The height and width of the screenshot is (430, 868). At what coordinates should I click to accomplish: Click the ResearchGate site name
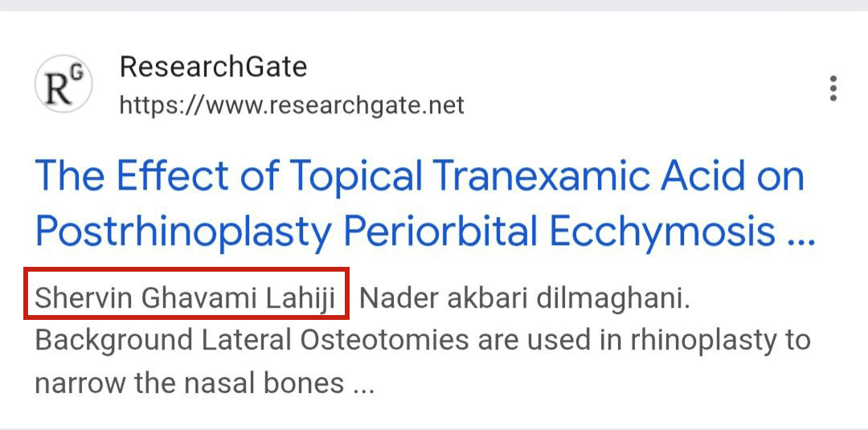213,68
